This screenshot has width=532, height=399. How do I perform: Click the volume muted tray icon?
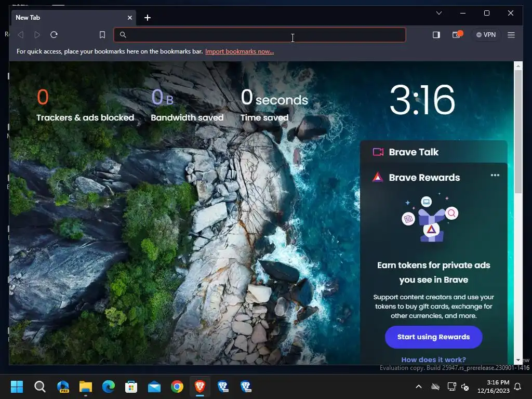[465, 387]
